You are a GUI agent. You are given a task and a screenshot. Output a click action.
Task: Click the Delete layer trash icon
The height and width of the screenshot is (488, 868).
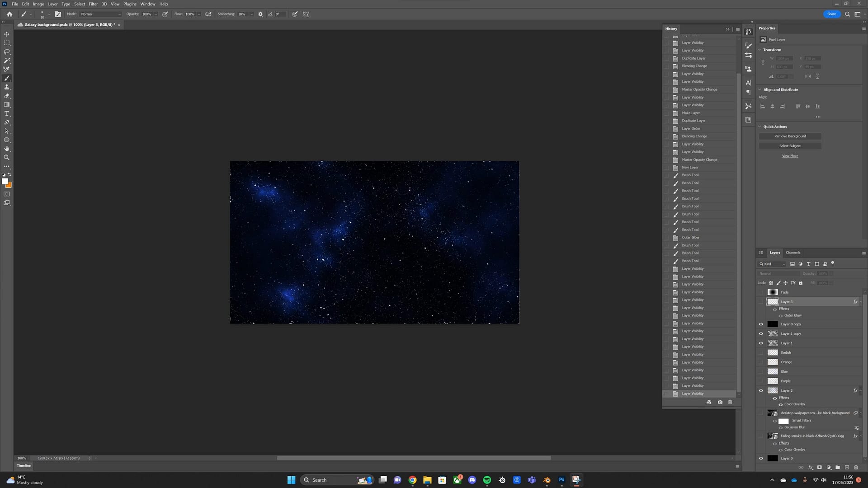[856, 468]
